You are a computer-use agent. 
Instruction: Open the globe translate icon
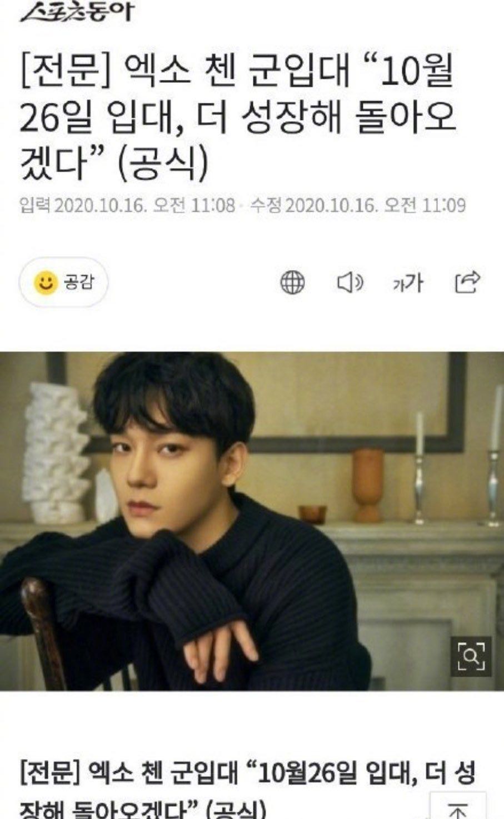[292, 282]
